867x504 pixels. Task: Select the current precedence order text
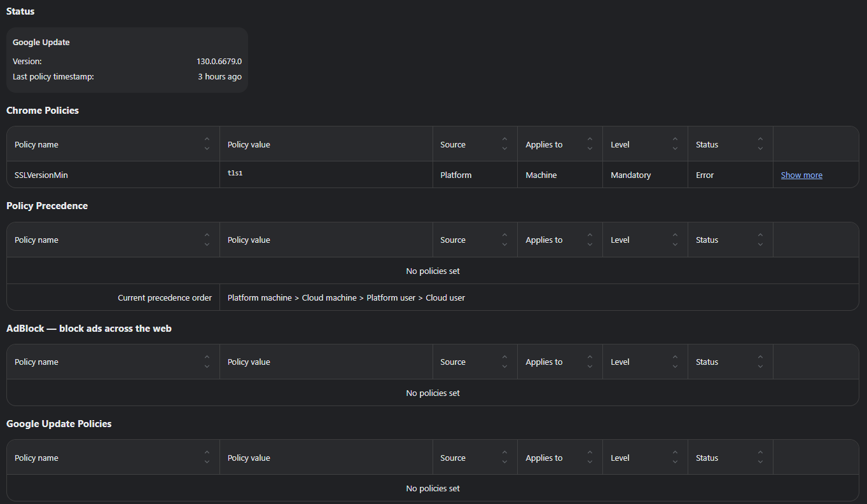[x=346, y=297]
